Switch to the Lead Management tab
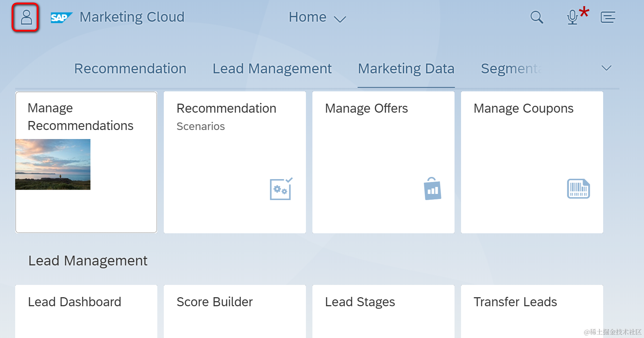 click(272, 69)
